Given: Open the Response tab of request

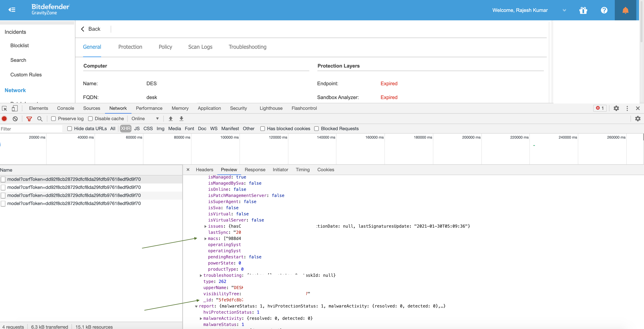Looking at the screenshot, I should click(x=255, y=170).
